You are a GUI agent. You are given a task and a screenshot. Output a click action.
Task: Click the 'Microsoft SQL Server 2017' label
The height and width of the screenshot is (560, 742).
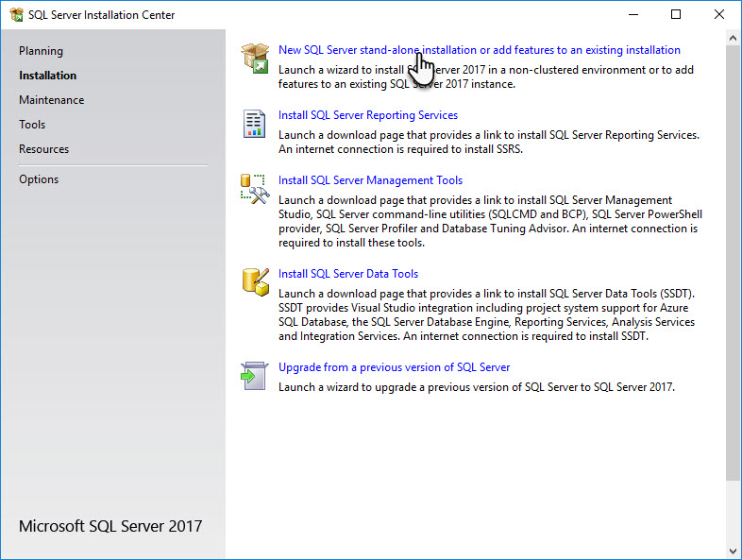pyautogui.click(x=110, y=526)
